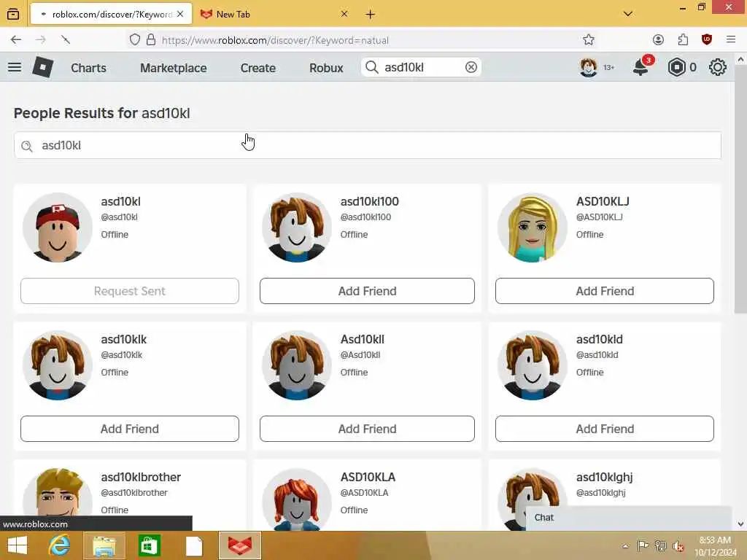
Task: Open the Windows Store taskbar icon
Action: coord(149,545)
